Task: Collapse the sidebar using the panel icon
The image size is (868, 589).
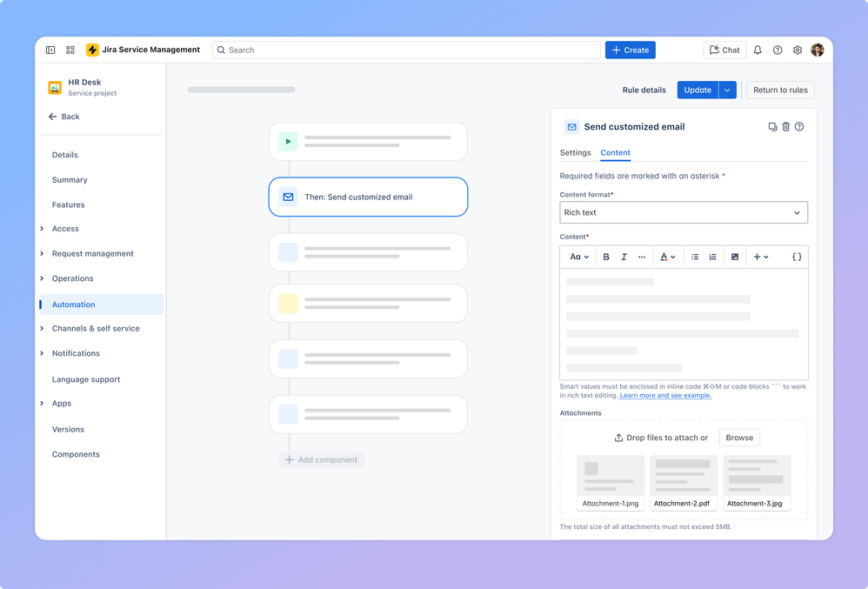Action: coord(50,50)
